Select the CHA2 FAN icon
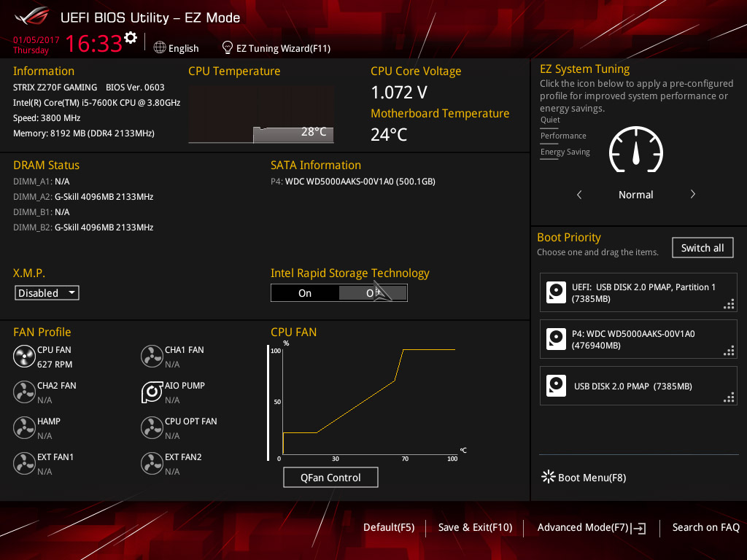 (24, 392)
